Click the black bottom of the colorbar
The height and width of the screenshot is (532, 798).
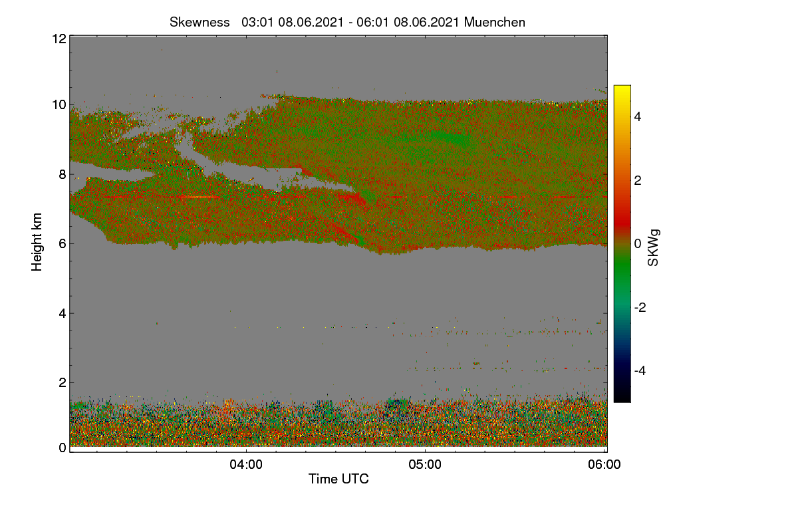[622, 394]
